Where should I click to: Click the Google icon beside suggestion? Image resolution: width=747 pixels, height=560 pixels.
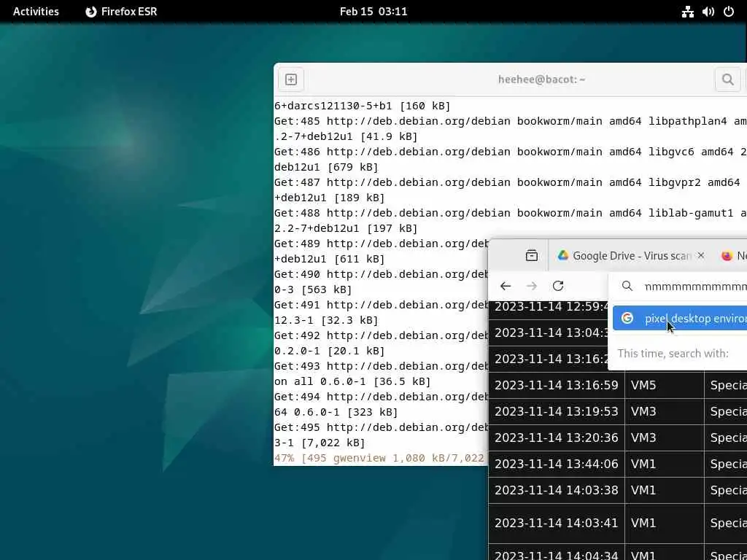(x=627, y=318)
